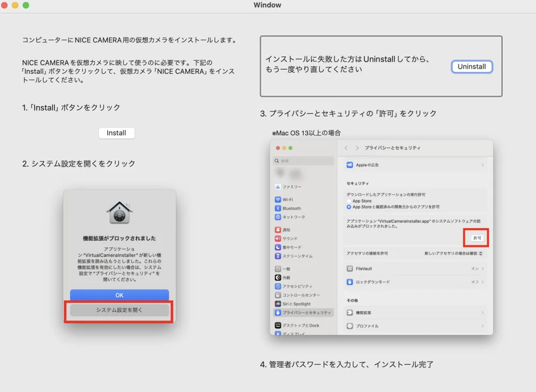This screenshot has height=392, width=536.
Task: Click search magnifier icon in settings screenshot
Action: [277, 161]
